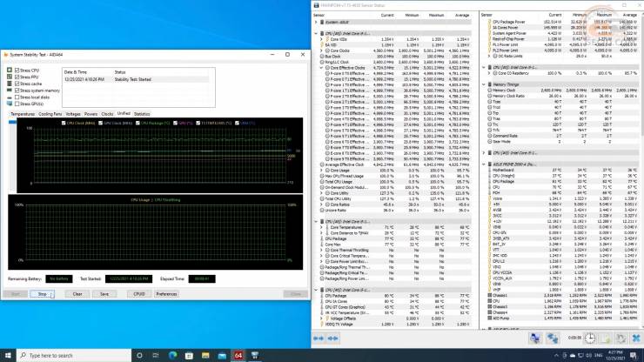This screenshot has height=362, width=644.
Task: Click the monitor icon beside Stress GPU(s)
Action: tap(10, 104)
